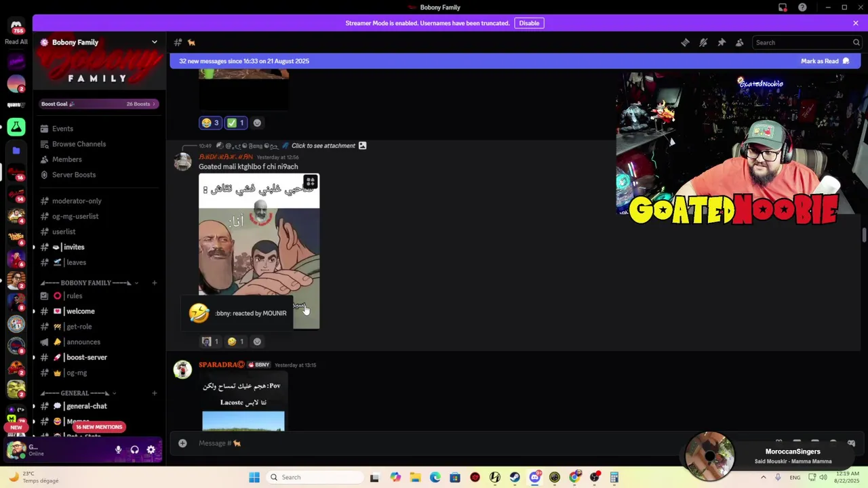Toggle headphone deafen

pyautogui.click(x=134, y=449)
